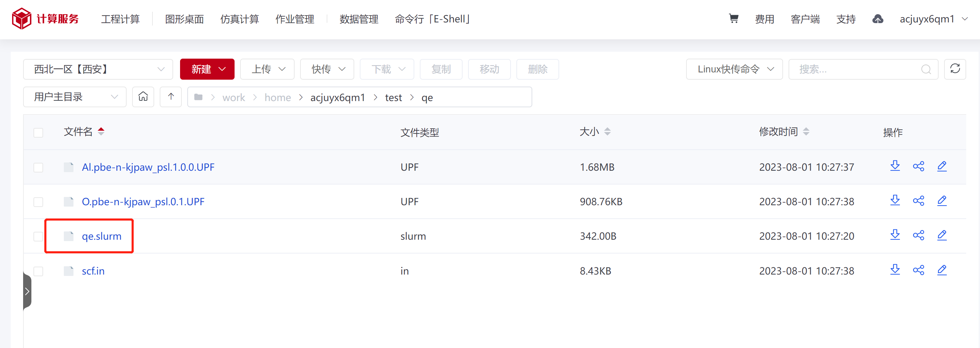Open the 数据管理 menu
The image size is (980, 348).
359,19
